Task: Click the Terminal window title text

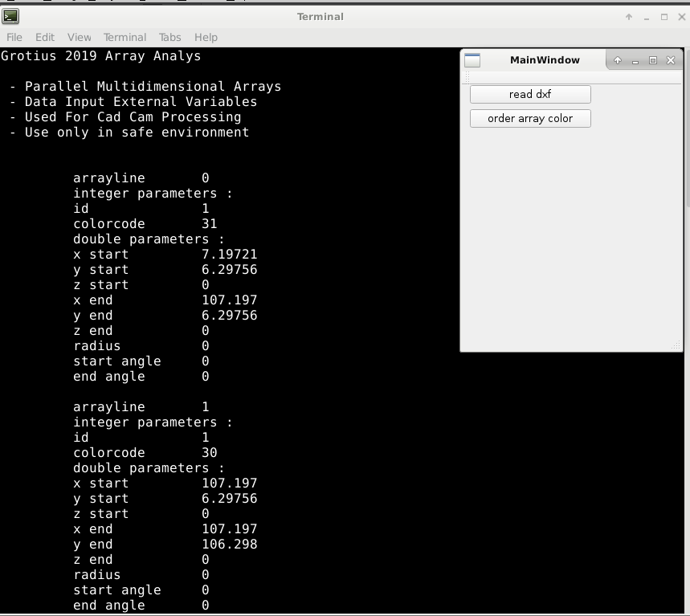Action: point(320,17)
